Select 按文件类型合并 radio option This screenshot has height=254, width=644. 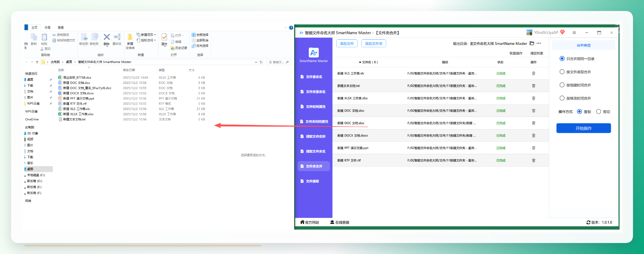pyautogui.click(x=562, y=72)
